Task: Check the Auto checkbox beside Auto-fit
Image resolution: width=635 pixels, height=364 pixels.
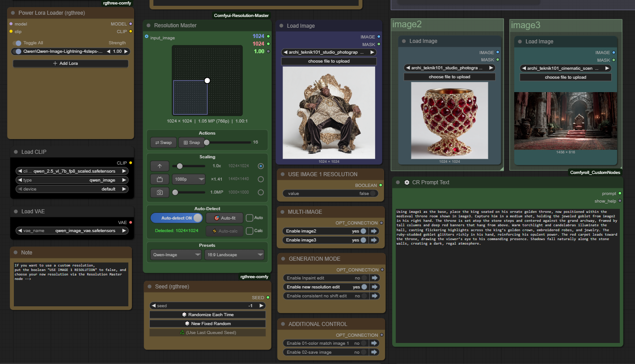Action: click(x=250, y=218)
